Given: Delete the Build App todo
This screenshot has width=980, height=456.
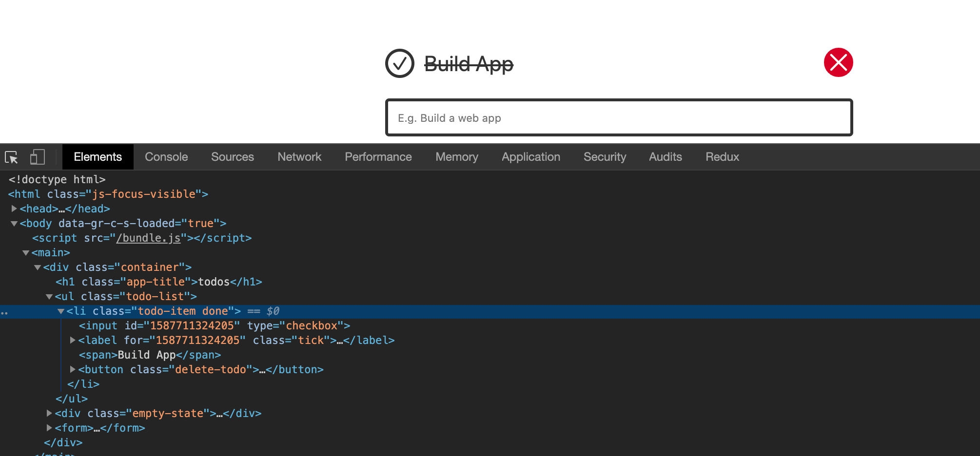Looking at the screenshot, I should click(838, 62).
